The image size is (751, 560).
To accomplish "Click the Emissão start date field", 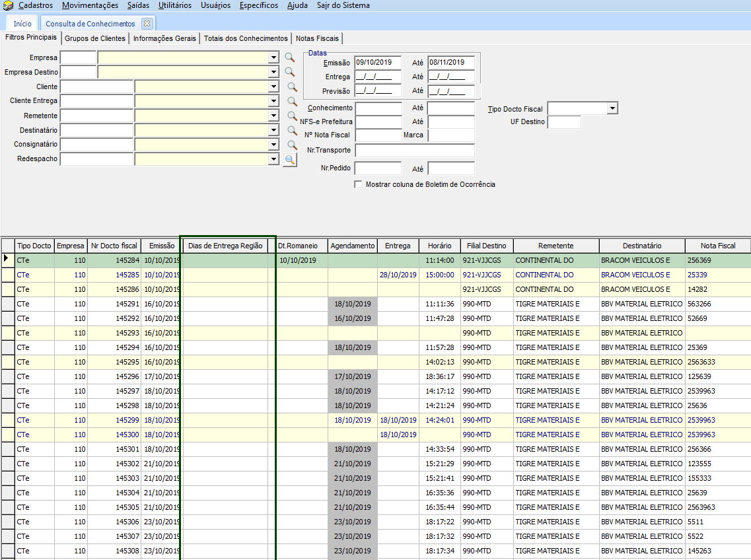I will coord(378,63).
